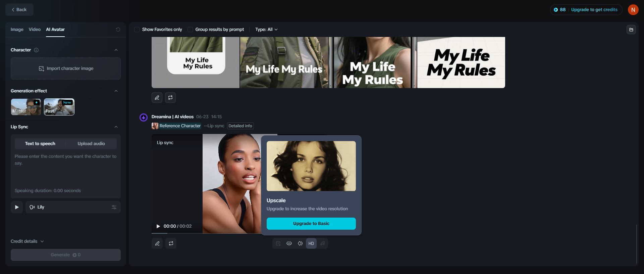
Task: Import a character image
Action: pos(66,68)
